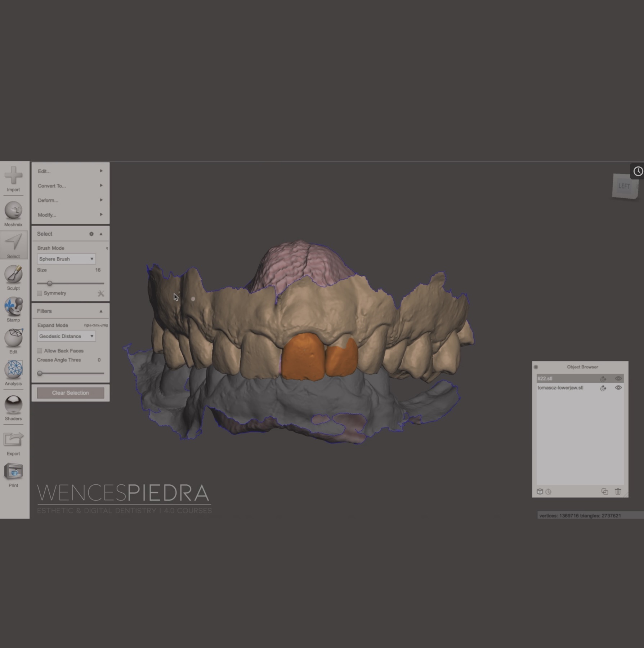Viewport: 644px width, 648px height.
Task: Toggle visibility of tomascz-lowerjaw.stl
Action: pos(618,388)
